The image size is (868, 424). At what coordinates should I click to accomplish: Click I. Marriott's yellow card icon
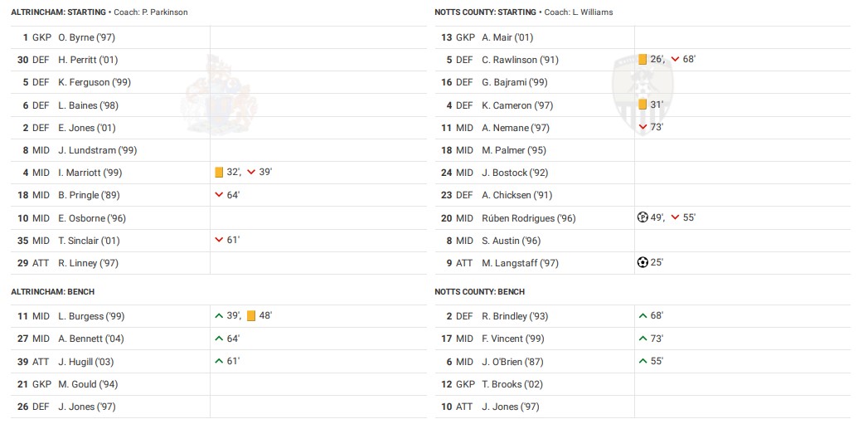[x=219, y=173]
